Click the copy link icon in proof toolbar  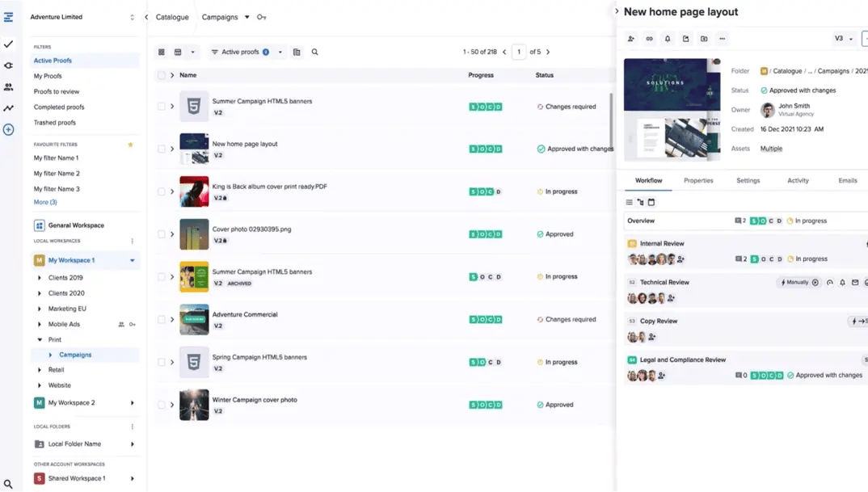click(649, 39)
